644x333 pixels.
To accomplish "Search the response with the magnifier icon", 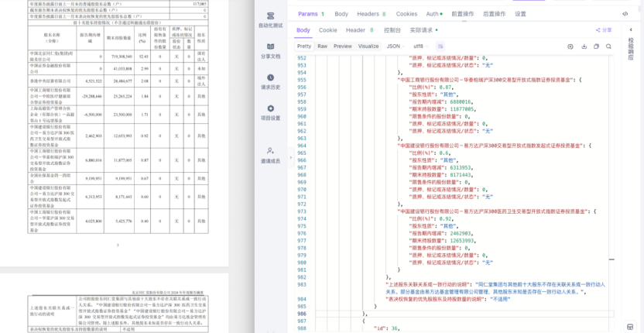I will coord(608,46).
